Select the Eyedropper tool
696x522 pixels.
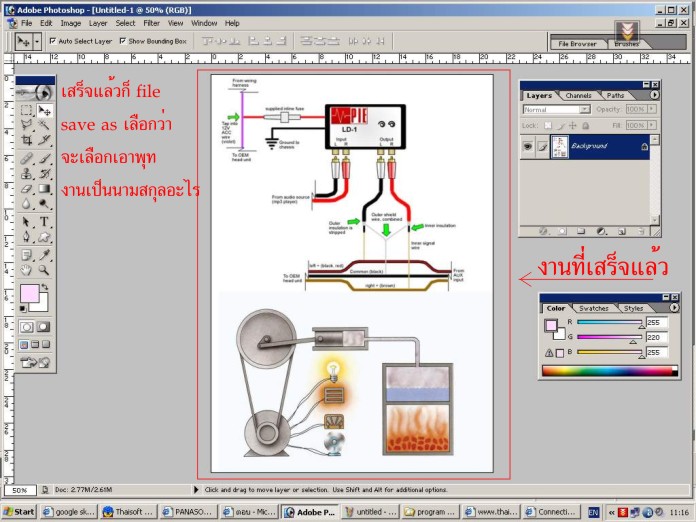click(44, 255)
